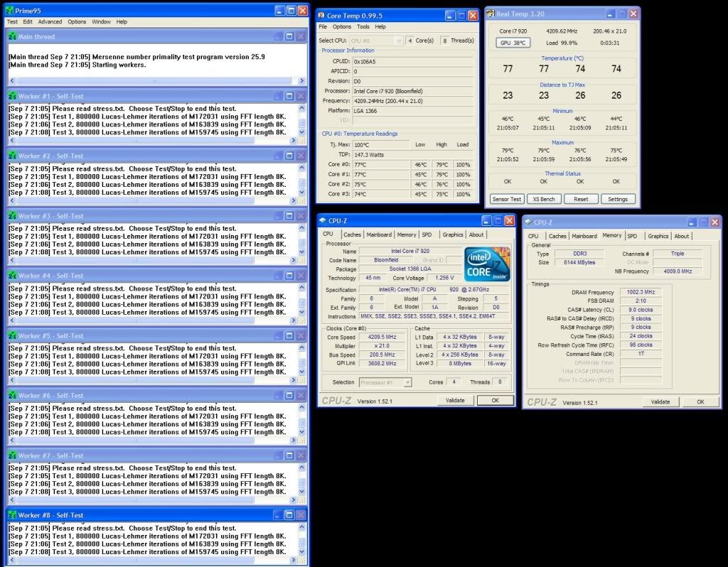Switch to the Caches tab in right CPU-Z window
Viewport: 728px width, 567px height.
(x=557, y=236)
